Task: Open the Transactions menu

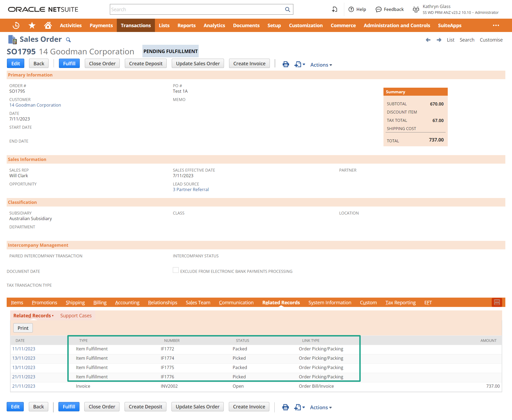Action: (136, 25)
